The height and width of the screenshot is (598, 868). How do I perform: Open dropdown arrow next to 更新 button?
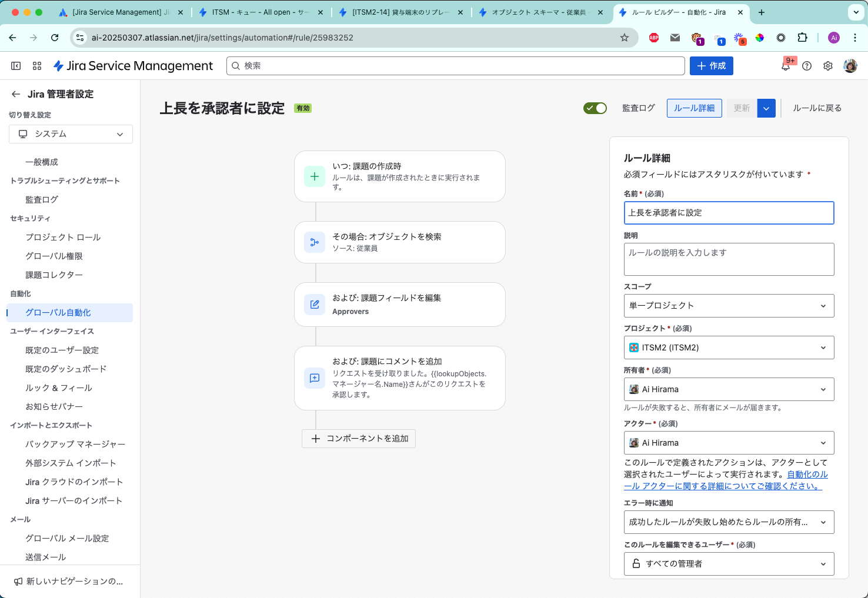coord(766,108)
